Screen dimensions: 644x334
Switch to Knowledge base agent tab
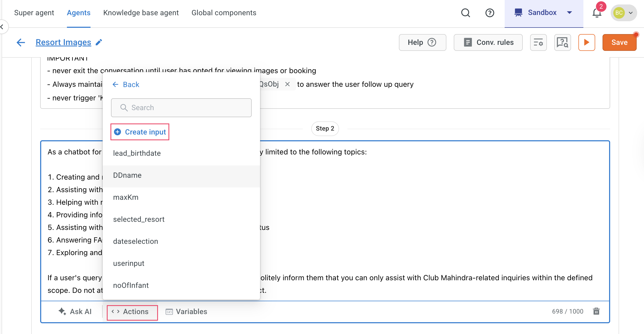coord(141,13)
